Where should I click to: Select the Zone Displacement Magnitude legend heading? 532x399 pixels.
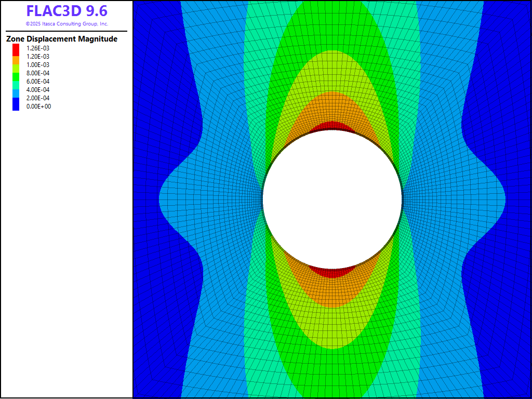click(x=62, y=39)
